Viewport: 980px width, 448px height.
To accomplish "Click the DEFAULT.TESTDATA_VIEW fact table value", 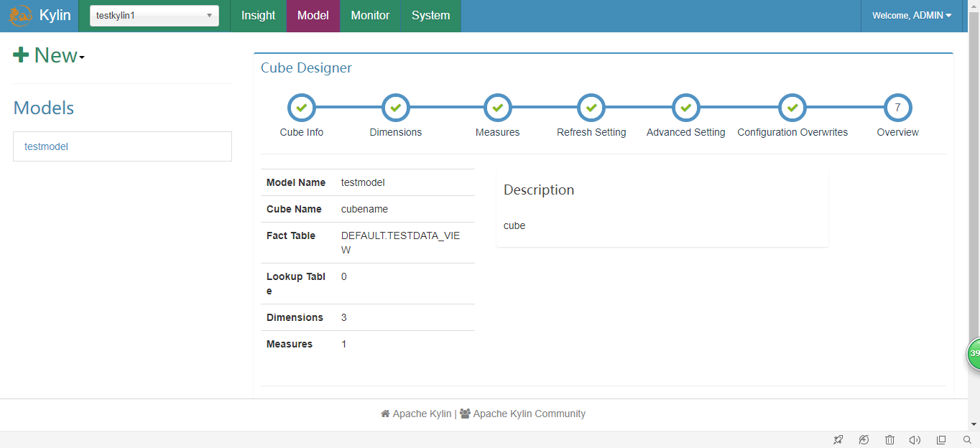I will [x=400, y=243].
